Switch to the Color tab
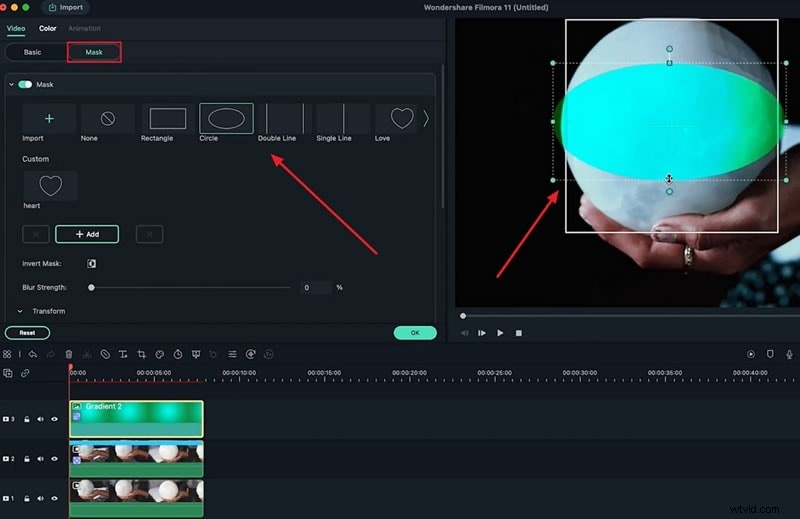This screenshot has width=800, height=519. point(47,29)
